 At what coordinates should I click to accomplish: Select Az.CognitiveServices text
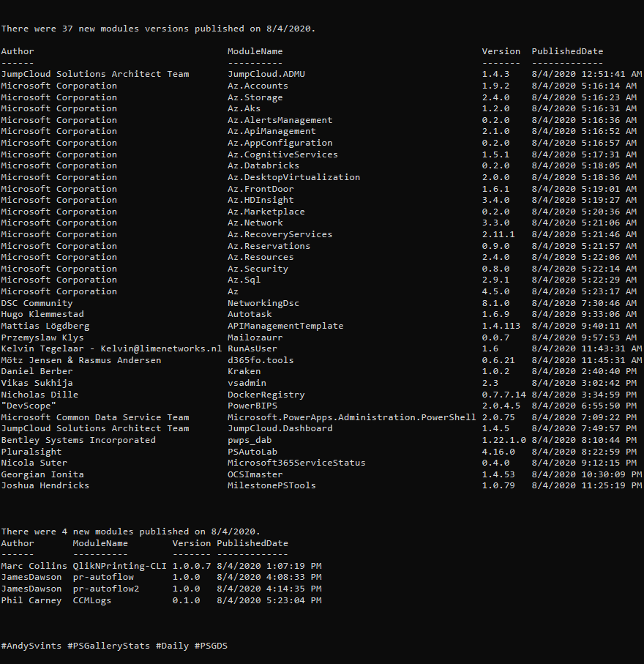282,154
